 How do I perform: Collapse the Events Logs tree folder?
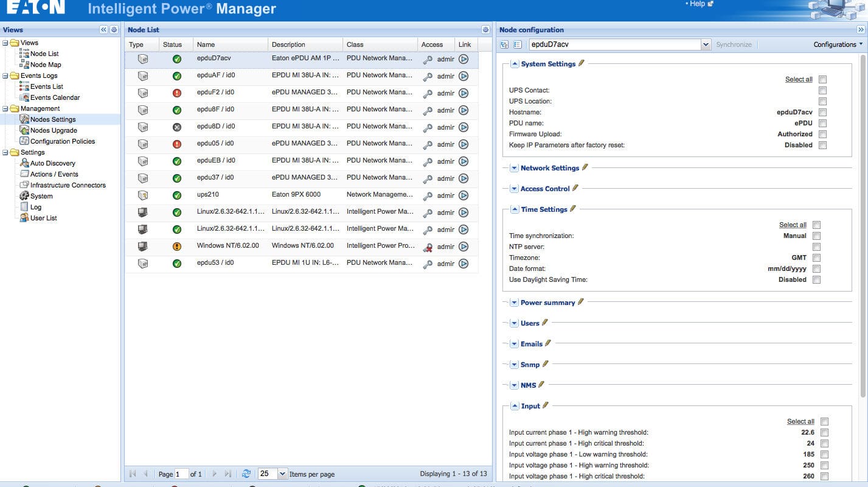pos(5,75)
